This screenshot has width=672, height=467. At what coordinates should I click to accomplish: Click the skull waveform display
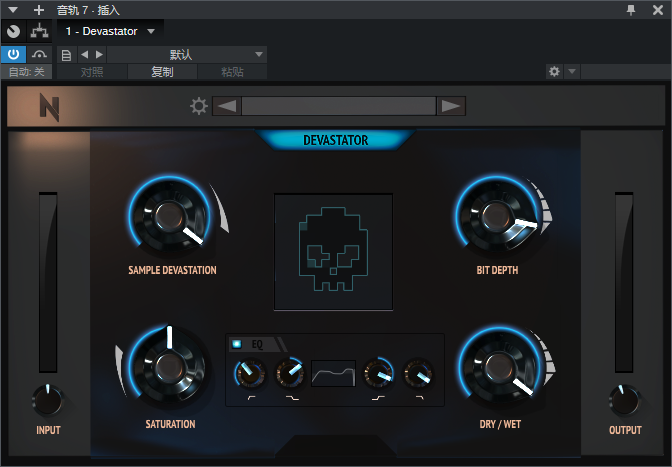[333, 251]
